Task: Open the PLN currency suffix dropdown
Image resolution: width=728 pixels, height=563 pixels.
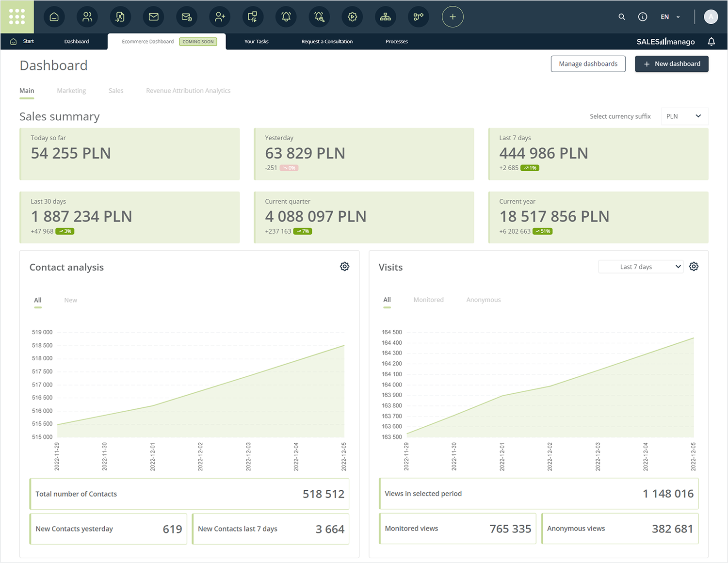Action: (x=684, y=116)
